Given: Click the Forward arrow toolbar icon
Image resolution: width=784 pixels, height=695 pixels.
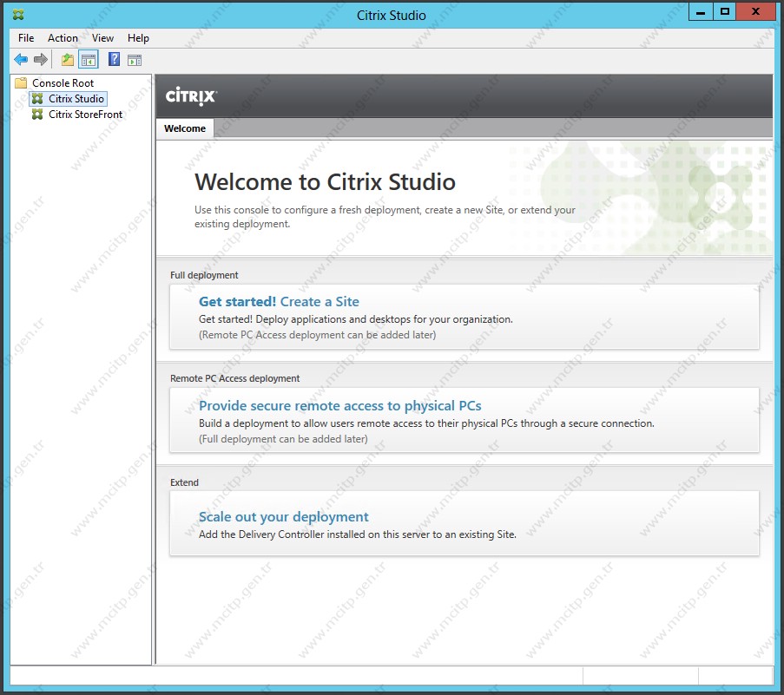Looking at the screenshot, I should tap(41, 60).
